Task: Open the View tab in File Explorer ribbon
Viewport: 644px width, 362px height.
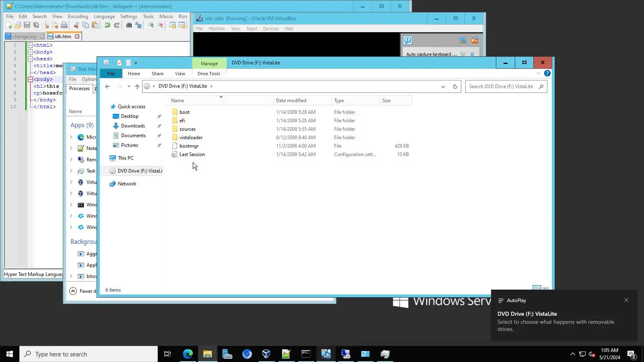Action: [180, 74]
